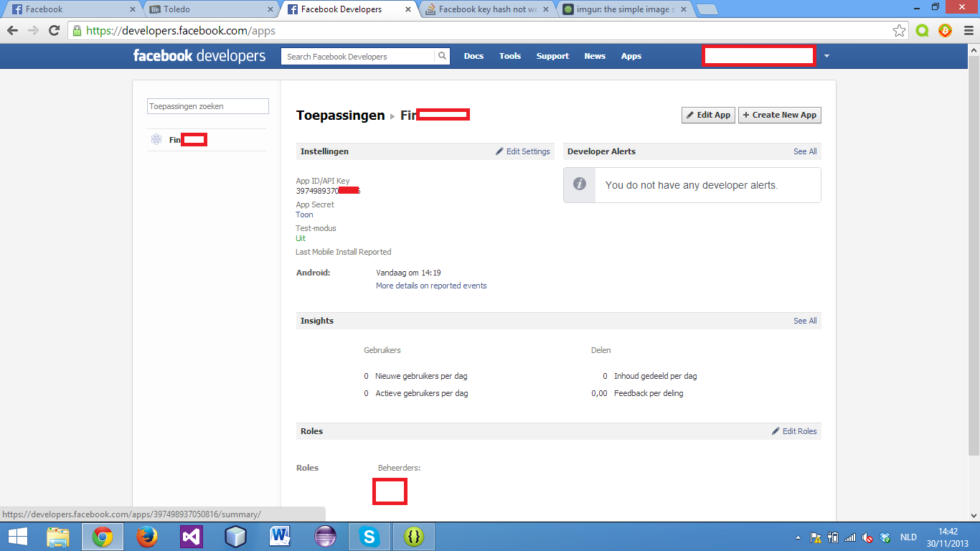Open Microsoft Word from the taskbar
The width and height of the screenshot is (980, 551).
coord(281,536)
